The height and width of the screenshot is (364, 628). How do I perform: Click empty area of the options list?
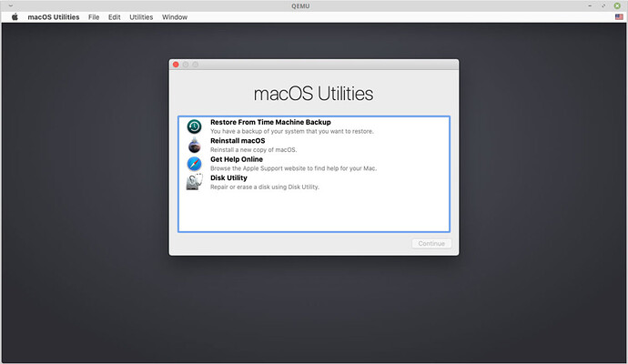(313, 211)
